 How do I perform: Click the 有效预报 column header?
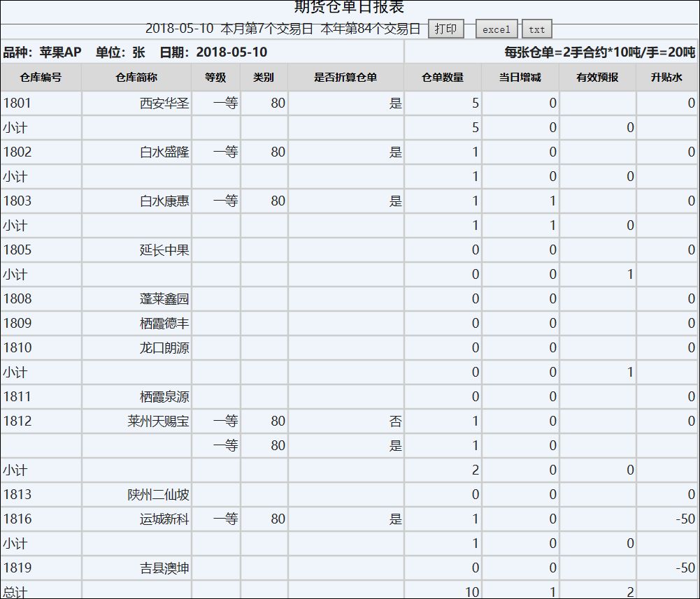(x=596, y=77)
